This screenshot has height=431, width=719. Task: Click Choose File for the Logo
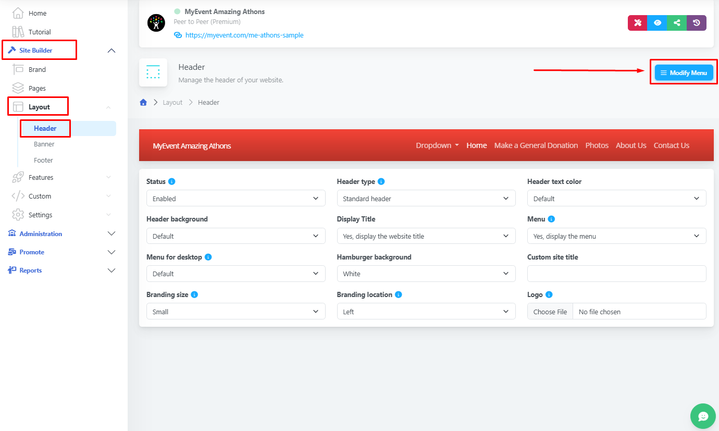[x=550, y=312]
